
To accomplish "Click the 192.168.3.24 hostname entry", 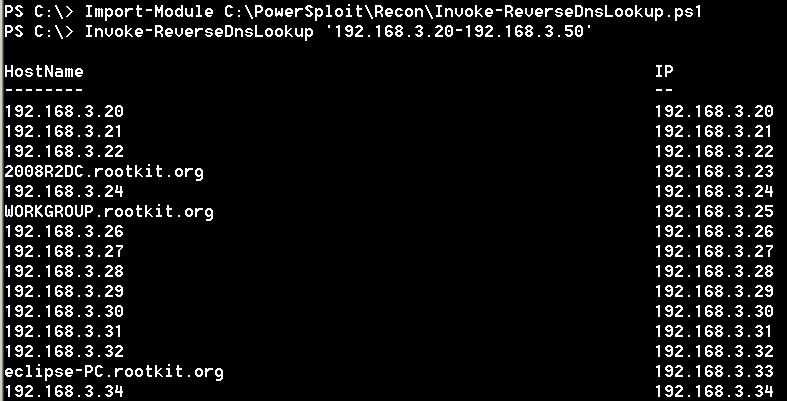I will tap(64, 192).
